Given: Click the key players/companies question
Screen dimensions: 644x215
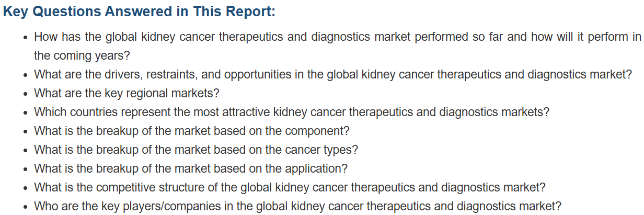Looking at the screenshot, I should (298, 206).
